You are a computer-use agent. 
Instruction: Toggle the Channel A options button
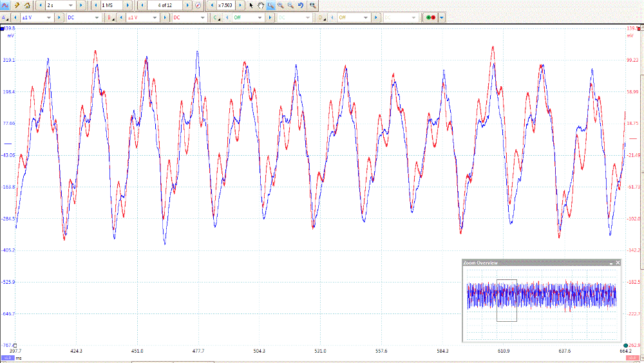point(6,17)
